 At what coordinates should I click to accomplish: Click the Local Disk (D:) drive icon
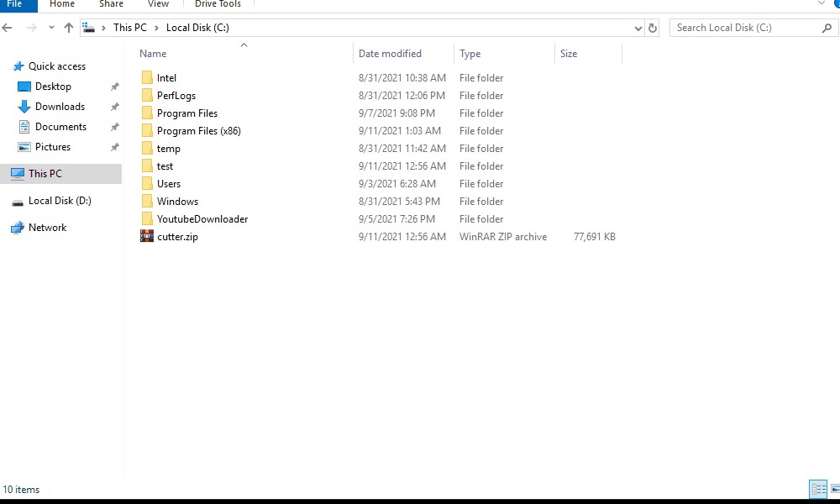(18, 202)
